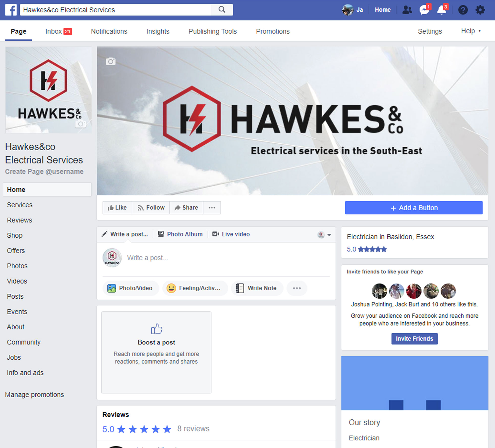
Task: Select Community in the left sidebar
Action: coord(24,342)
